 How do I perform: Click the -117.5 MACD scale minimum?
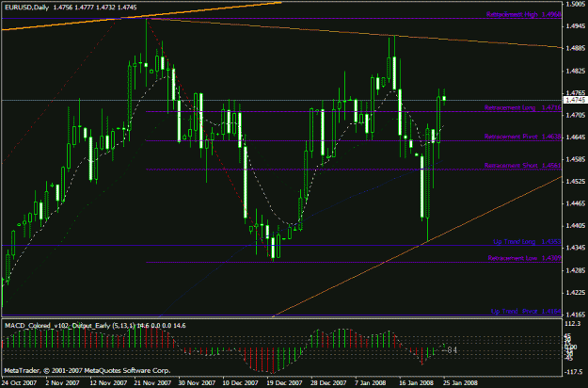pos(574,372)
